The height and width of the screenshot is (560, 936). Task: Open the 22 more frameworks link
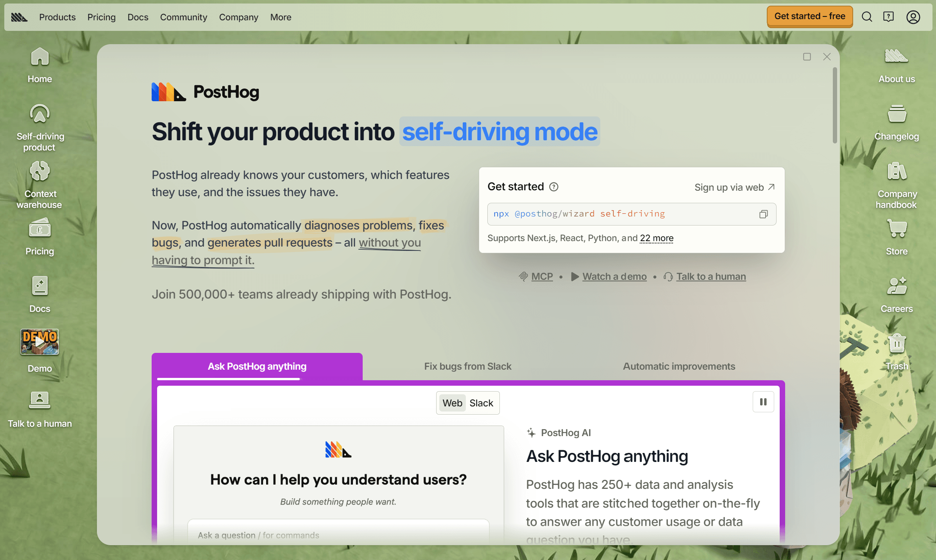coord(657,238)
